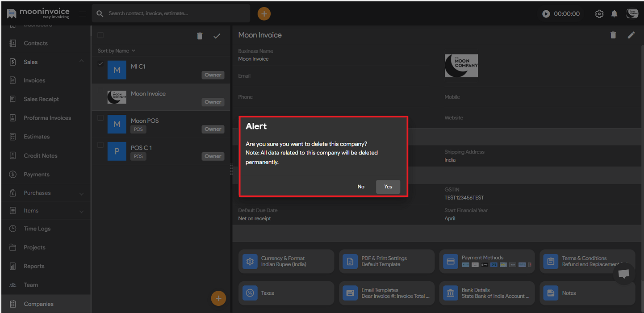Click the Projects folder icon
This screenshot has width=644, height=313.
coord(13,247)
